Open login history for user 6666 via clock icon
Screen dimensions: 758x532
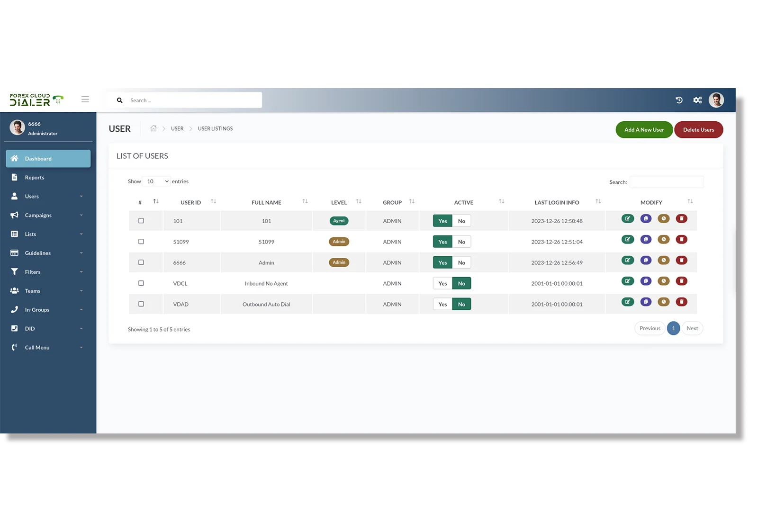(x=663, y=260)
